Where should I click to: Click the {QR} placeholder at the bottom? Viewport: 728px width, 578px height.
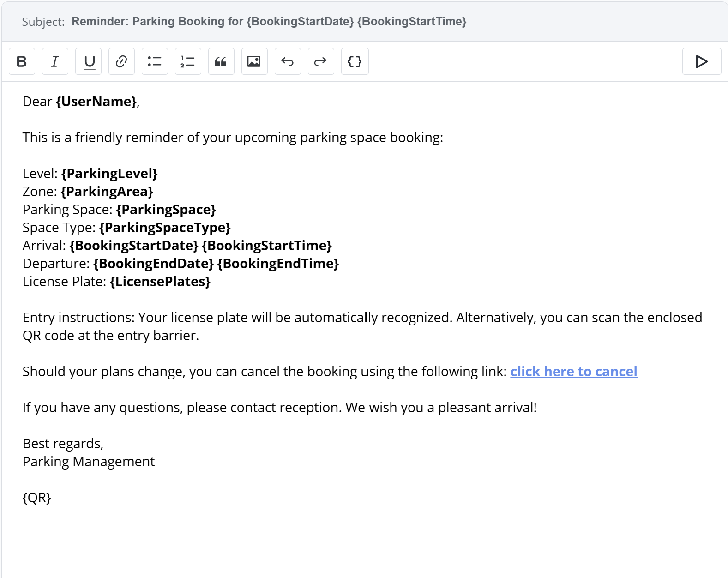(x=37, y=498)
